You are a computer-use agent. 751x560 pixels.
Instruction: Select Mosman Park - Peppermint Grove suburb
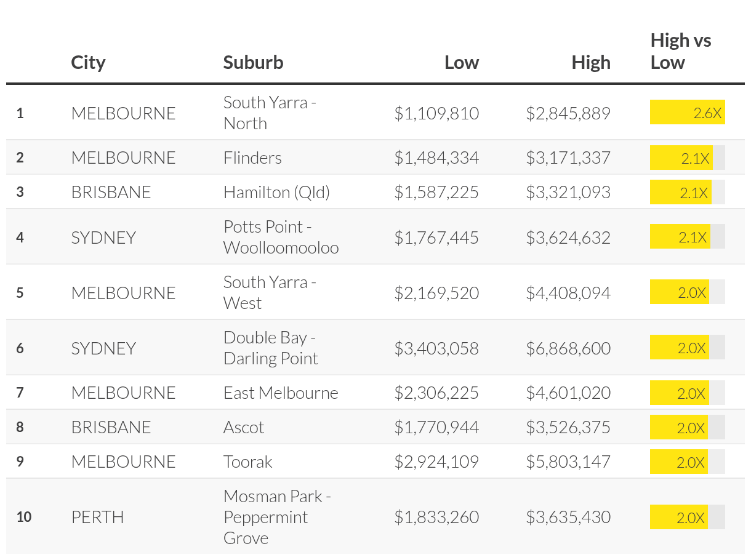(277, 517)
